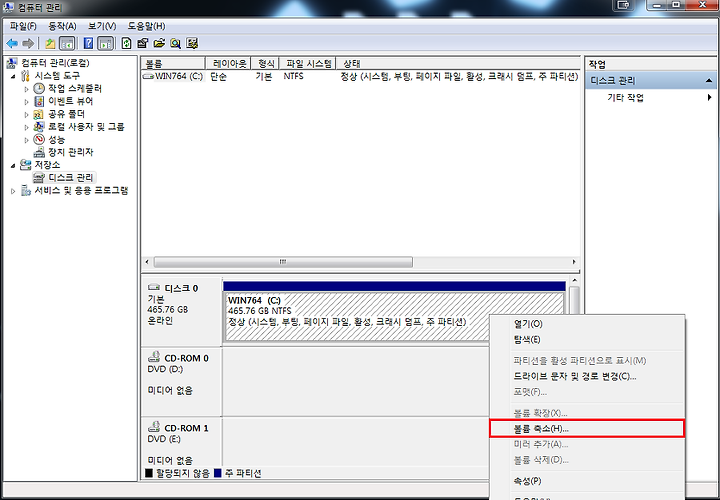Open the 동작(A) menu

click(x=62, y=26)
